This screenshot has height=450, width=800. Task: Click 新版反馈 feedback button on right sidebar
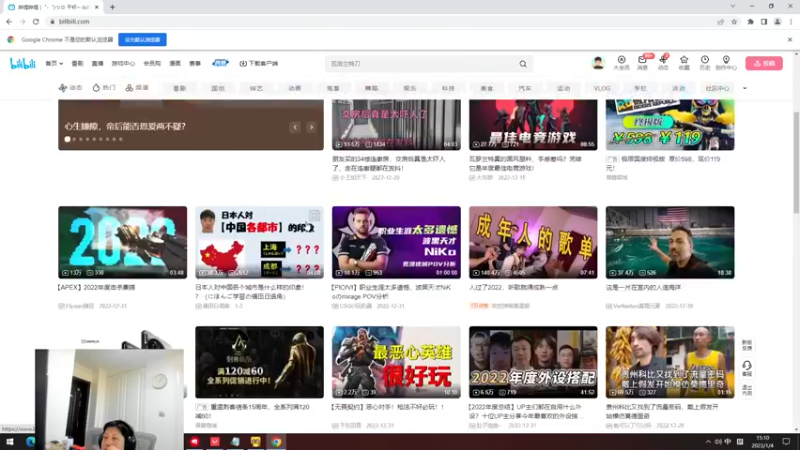[x=747, y=345]
